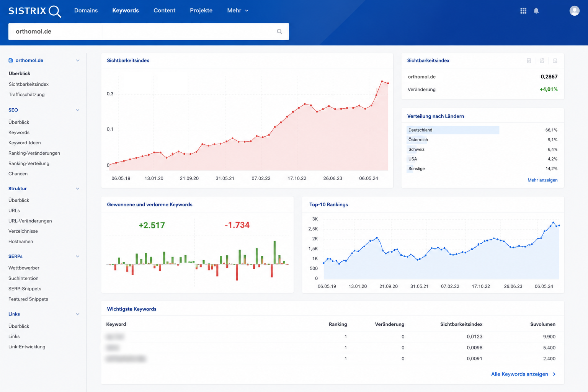
Task: Click the Ranking column header
Action: 338,324
